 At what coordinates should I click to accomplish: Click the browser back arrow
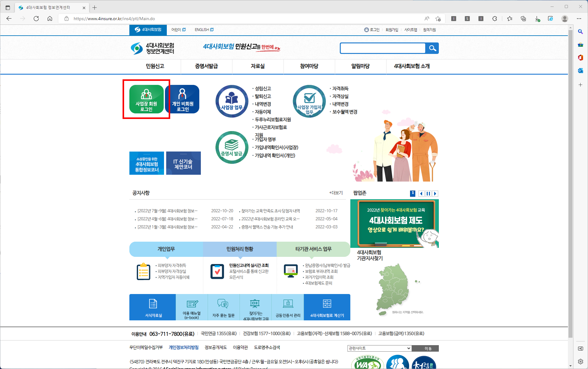click(9, 19)
